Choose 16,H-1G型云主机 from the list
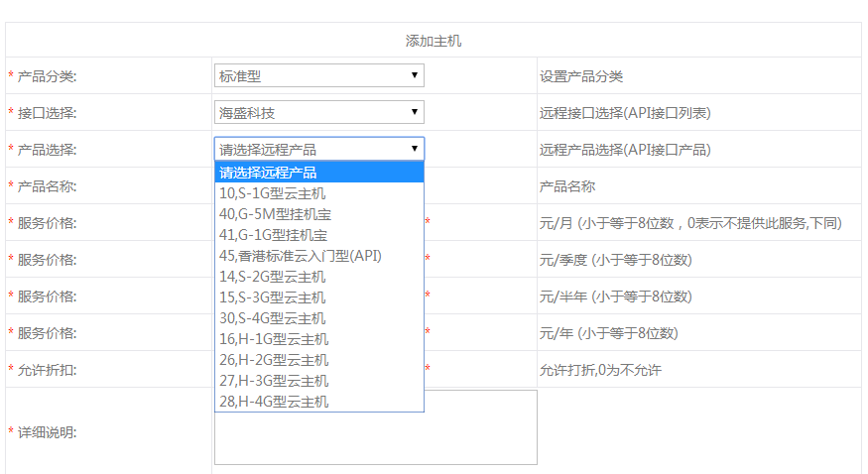This screenshot has width=868, height=474. tap(318, 339)
